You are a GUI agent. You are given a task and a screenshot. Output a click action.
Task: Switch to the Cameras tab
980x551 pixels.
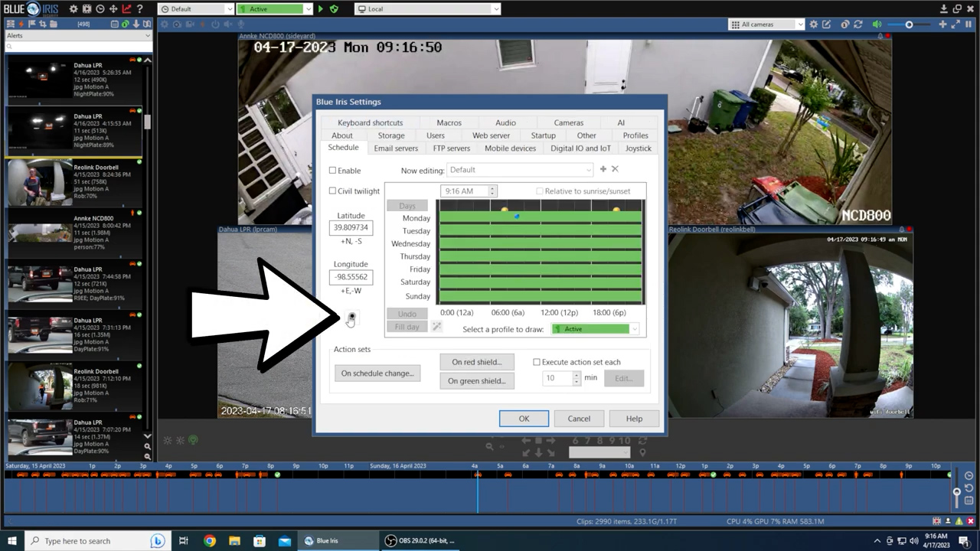568,122
